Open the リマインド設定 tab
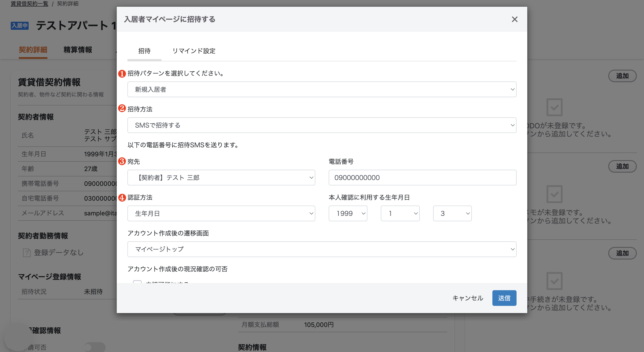 (x=194, y=51)
